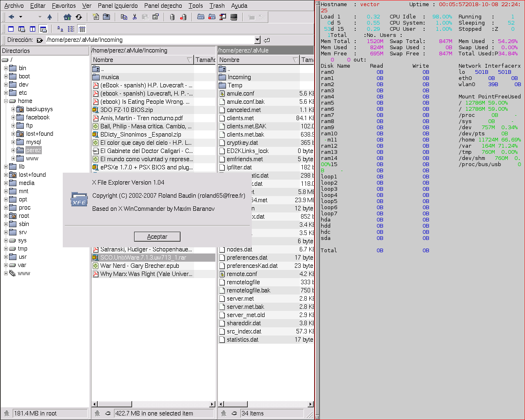Screen dimensions: 525x420
Task: Expand the bin folder in the tree
Action: (x=6, y=68)
